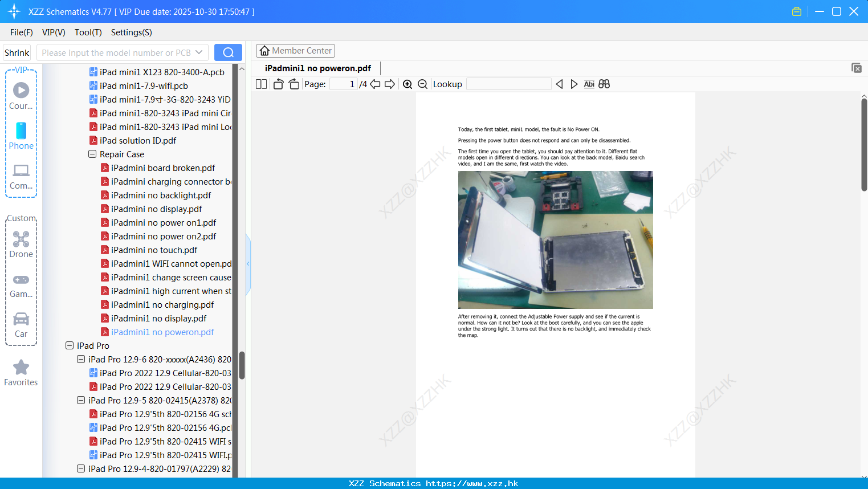Viewport: 868px width, 489px height.
Task: Click the yellow VIP badge icon in title bar
Action: (x=797, y=11)
